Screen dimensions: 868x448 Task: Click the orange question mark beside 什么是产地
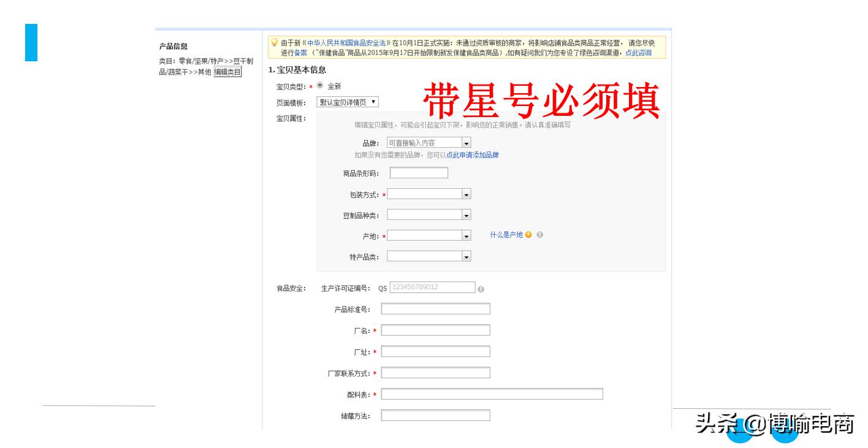click(528, 235)
